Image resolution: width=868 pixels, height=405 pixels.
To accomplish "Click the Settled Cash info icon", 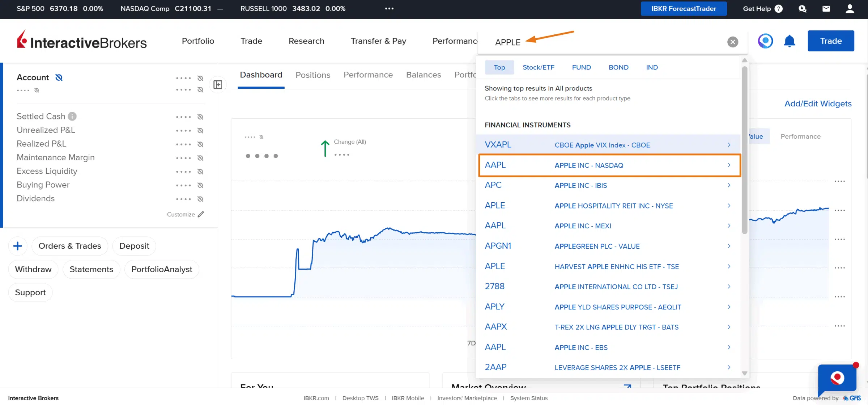I will tap(72, 116).
